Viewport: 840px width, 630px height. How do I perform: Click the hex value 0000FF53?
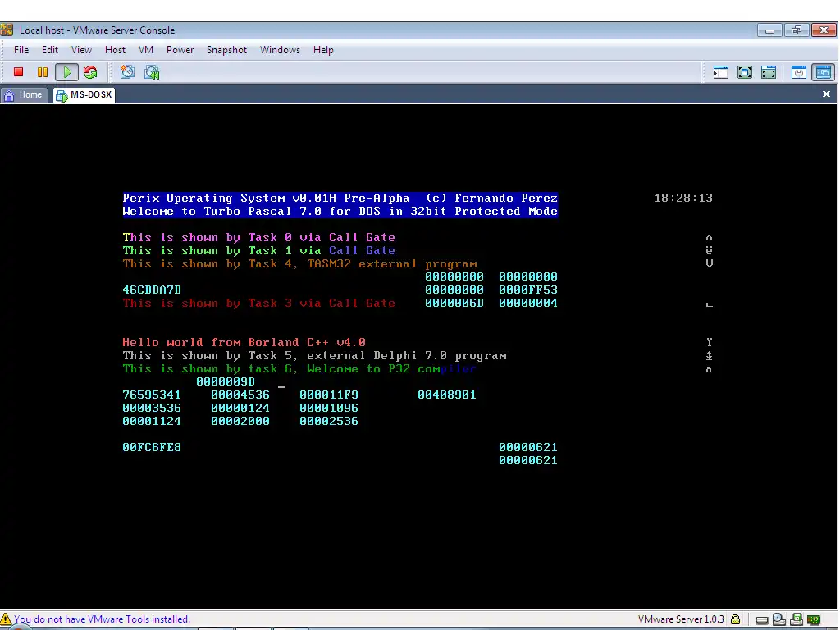[528, 290]
